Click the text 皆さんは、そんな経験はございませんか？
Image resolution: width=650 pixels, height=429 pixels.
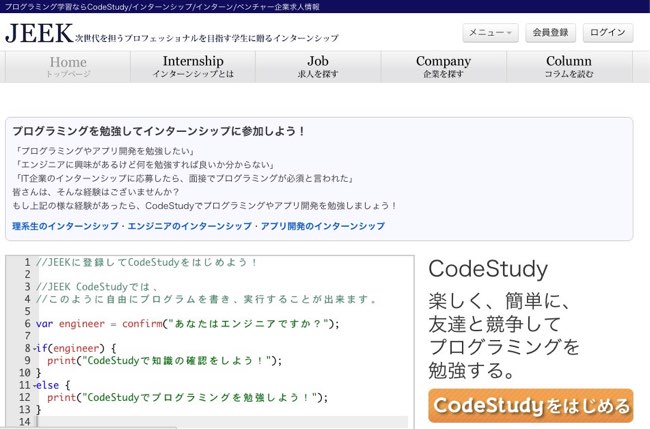point(96,192)
